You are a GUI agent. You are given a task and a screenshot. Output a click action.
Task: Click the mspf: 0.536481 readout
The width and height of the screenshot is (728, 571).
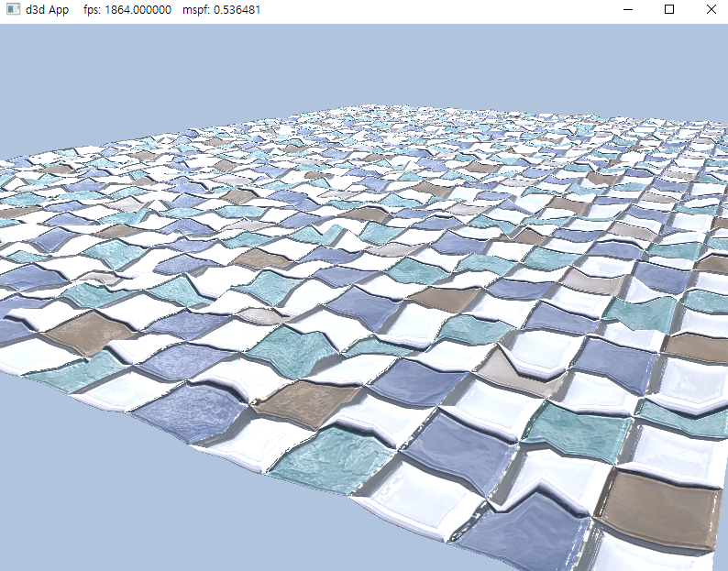[x=222, y=10]
